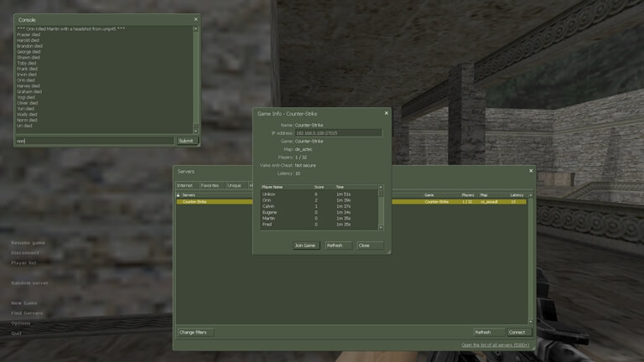The image size is (644, 362).
Task: Select New Game in the main menu
Action: 23,303
